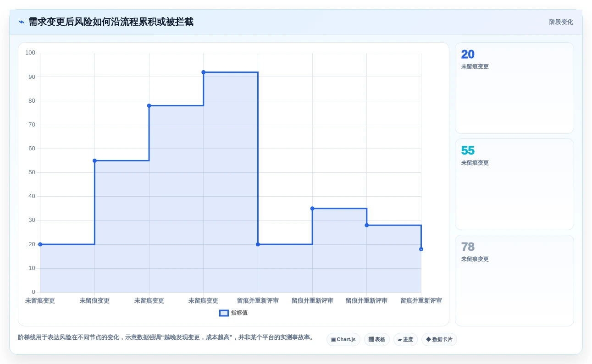Click the y-axis label 100

pos(30,53)
